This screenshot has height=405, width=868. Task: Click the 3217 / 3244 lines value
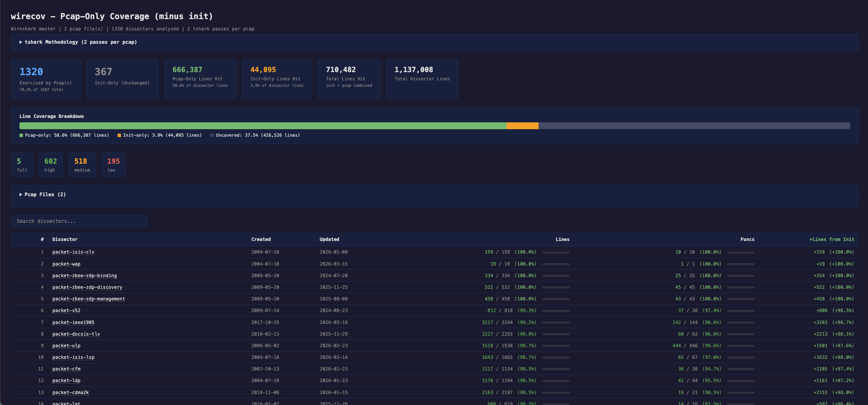coord(497,322)
